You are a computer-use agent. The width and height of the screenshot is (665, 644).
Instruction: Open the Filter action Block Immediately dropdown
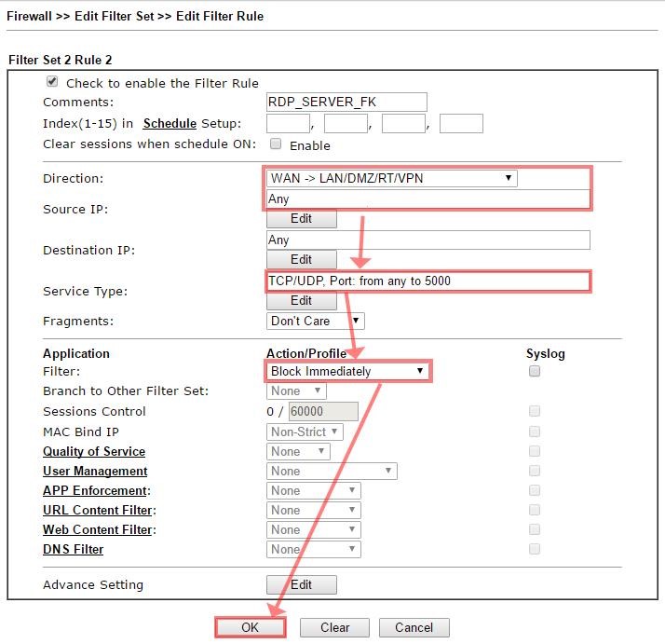pyautogui.click(x=347, y=371)
